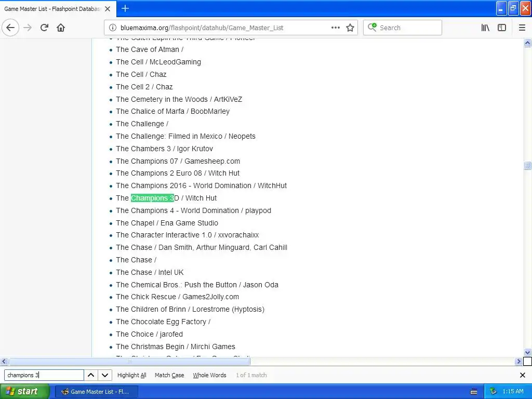Open the Firefox home page
The width and height of the screenshot is (532, 399).
61,28
